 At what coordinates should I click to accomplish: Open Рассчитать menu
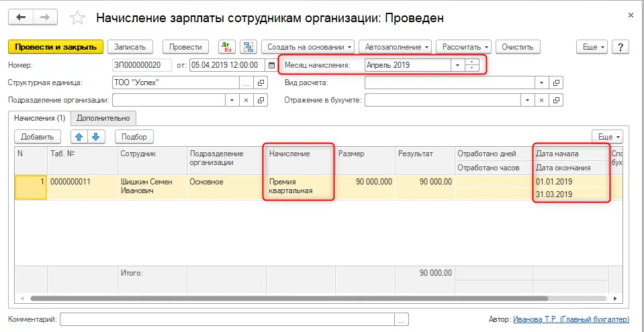(x=464, y=47)
